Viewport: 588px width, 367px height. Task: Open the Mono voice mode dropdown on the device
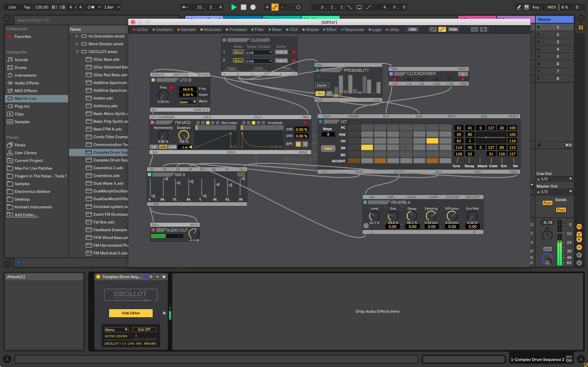click(116, 329)
